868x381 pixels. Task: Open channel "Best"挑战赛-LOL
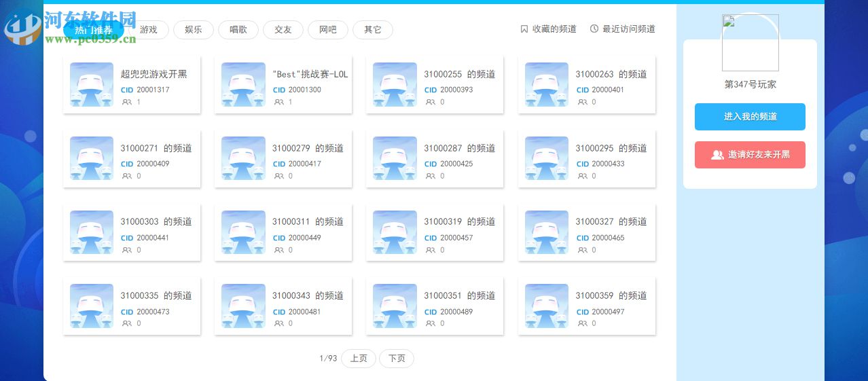pos(283,85)
